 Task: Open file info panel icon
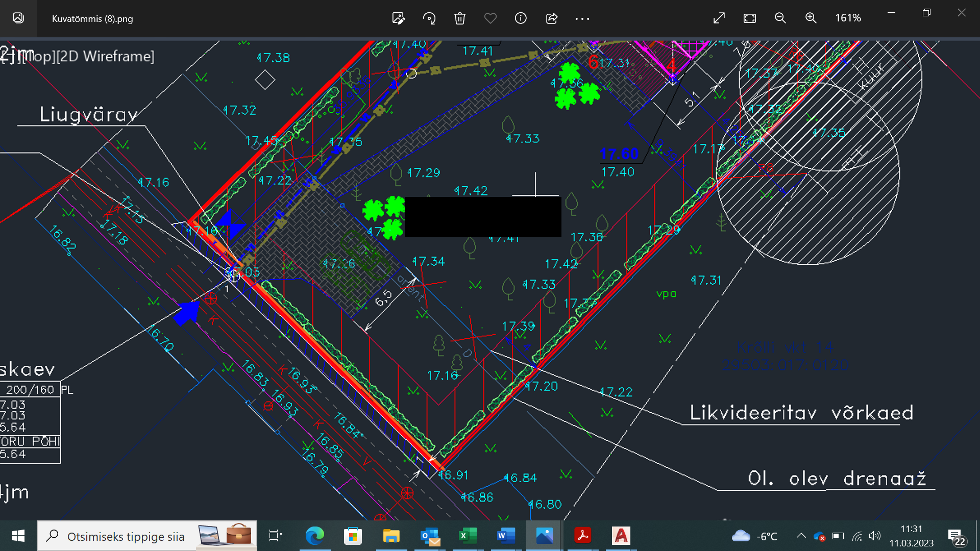[x=521, y=18]
